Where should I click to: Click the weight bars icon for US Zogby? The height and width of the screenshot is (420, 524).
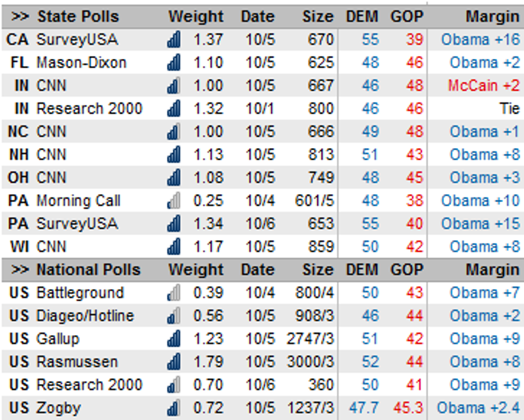click(174, 408)
